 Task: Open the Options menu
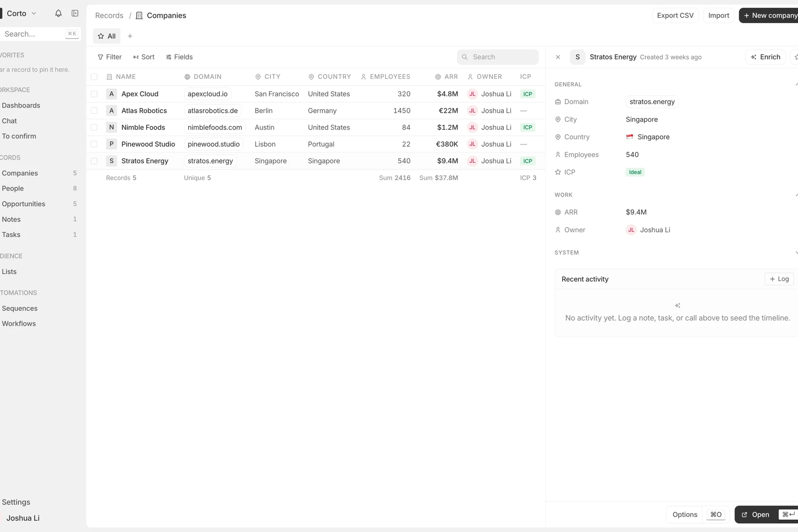pyautogui.click(x=685, y=515)
